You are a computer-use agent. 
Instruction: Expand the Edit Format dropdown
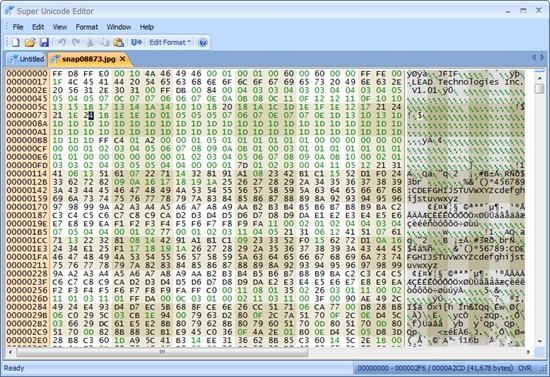(170, 42)
